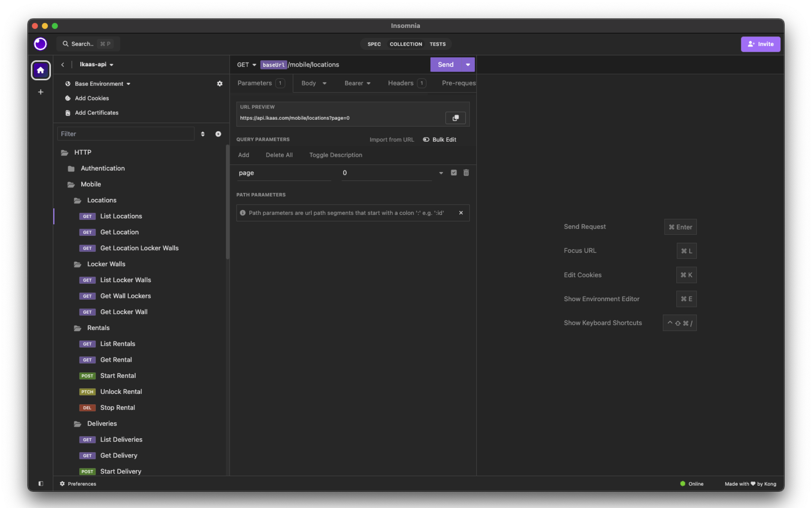The image size is (812, 508).
Task: Open environment settings gear icon
Action: click(x=220, y=84)
